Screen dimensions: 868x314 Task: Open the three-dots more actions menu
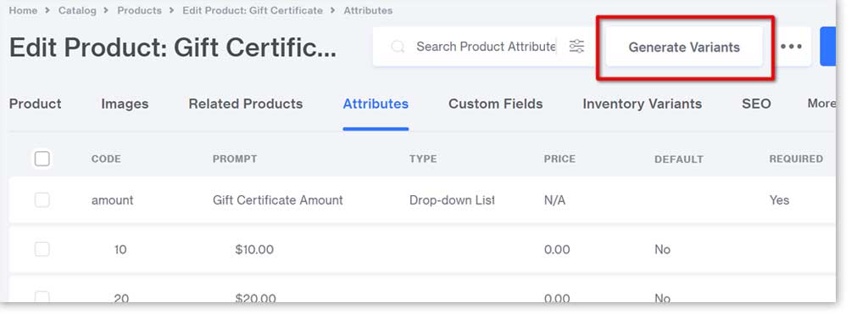791,47
